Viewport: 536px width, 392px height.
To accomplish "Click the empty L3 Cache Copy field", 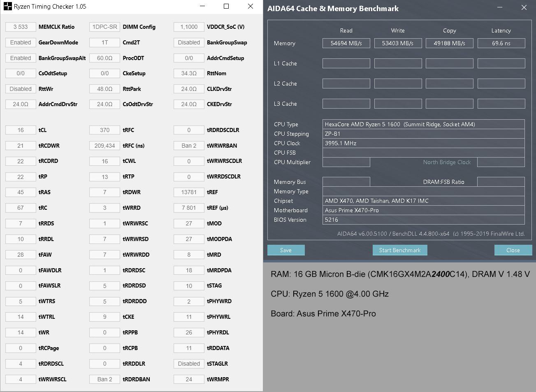I will click(450, 104).
